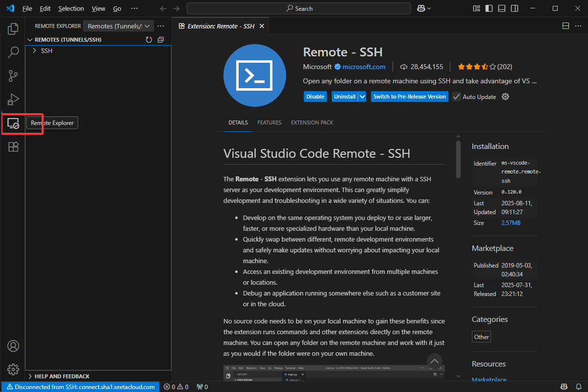Open Uninstall dropdown arrow
Screen dimensions: 588x392
coord(363,97)
